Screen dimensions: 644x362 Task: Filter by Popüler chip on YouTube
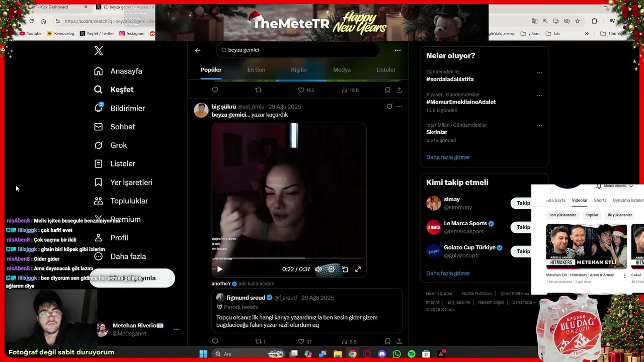[592, 215]
